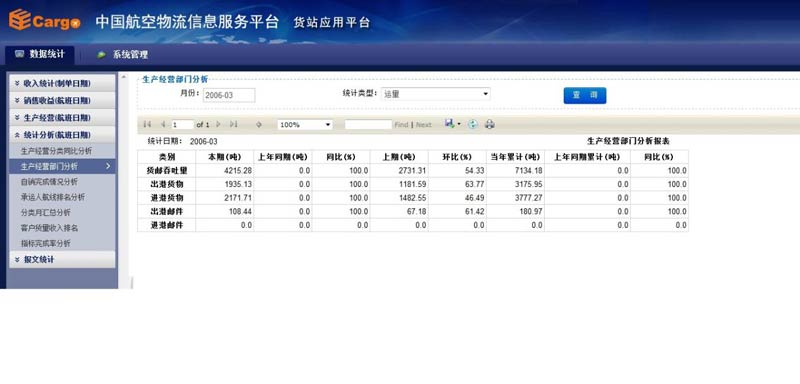Click the 上年同期累计(吨) column header
Image resolution: width=800 pixels, height=384 pixels.
(x=587, y=157)
